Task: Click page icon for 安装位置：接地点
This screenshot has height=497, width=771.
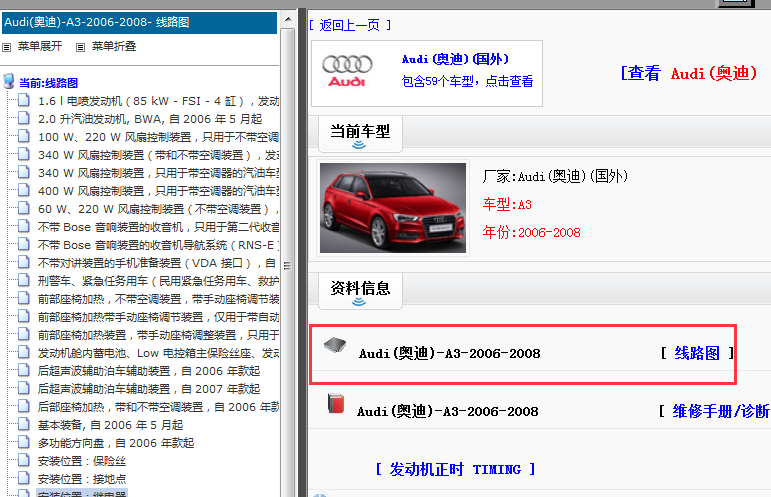Action: pos(24,478)
